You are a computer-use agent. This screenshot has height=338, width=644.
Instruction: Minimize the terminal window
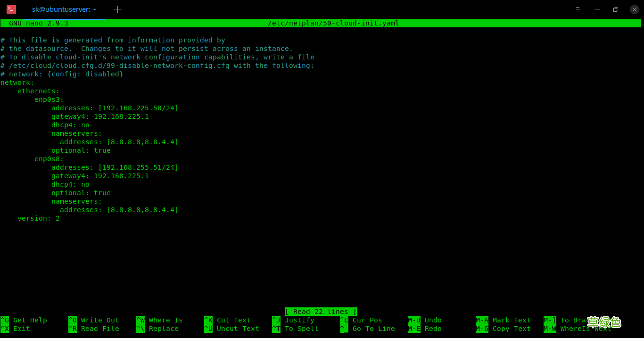coord(597,9)
